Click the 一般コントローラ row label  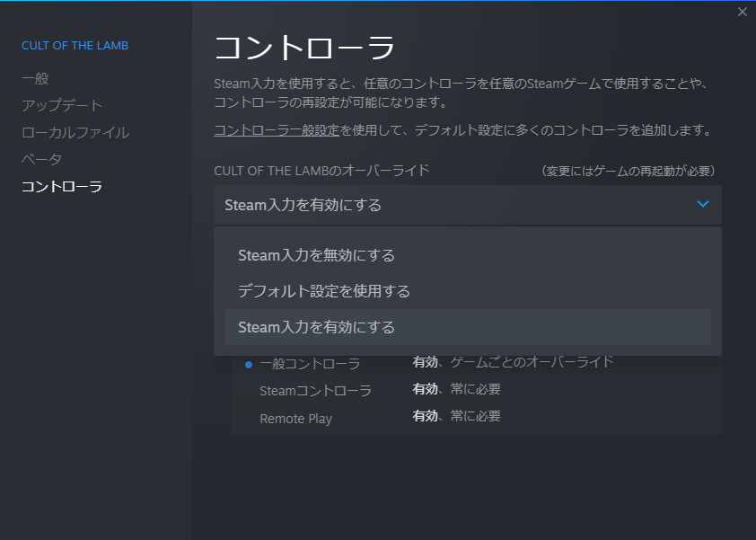point(310,363)
